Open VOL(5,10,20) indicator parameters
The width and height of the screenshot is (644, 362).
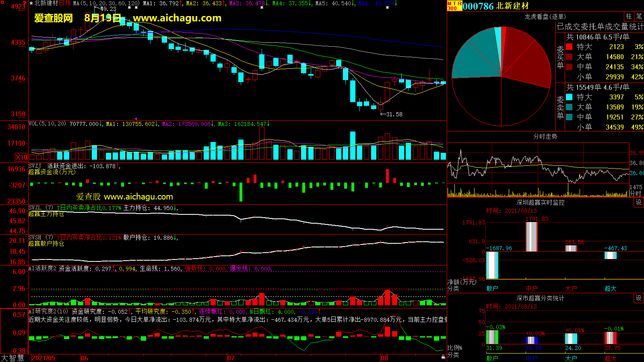[x=47, y=124]
